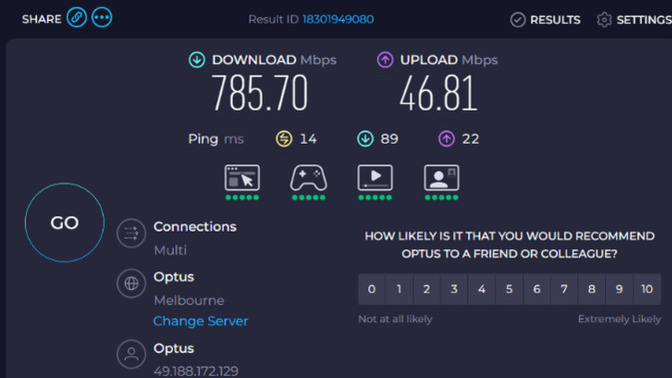The width and height of the screenshot is (672, 378).
Task: Click the Connections arrows icon
Action: 131,233
